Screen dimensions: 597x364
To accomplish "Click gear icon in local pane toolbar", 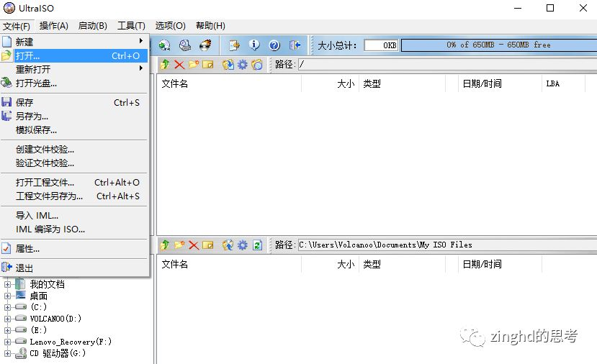I will pos(243,245).
